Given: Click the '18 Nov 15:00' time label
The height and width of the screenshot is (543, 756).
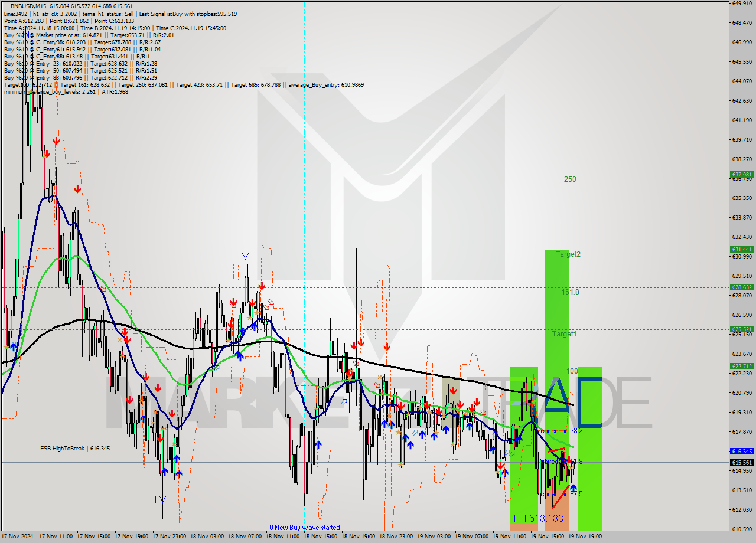Looking at the screenshot, I should (320, 537).
